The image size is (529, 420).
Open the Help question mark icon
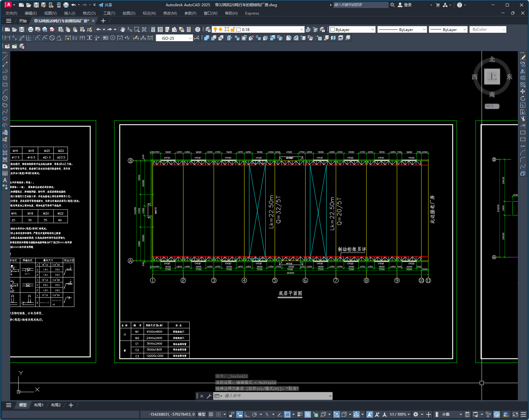pos(198,29)
